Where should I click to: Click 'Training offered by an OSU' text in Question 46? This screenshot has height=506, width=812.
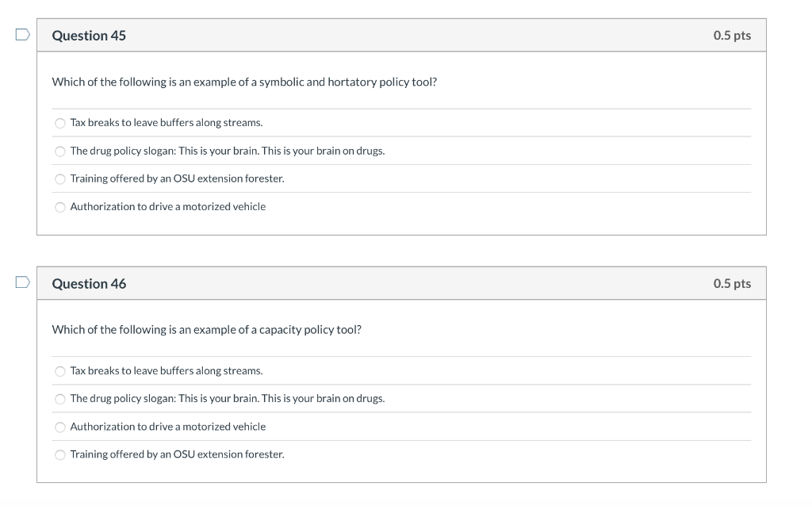[177, 454]
